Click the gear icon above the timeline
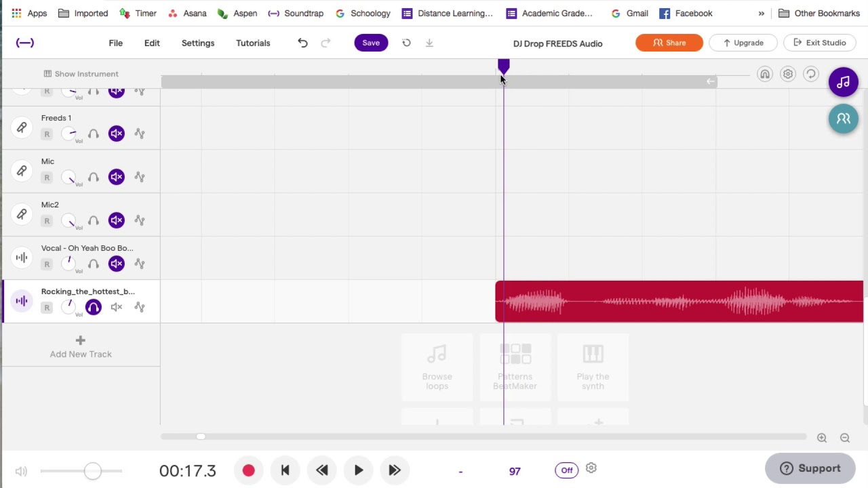 (x=788, y=74)
